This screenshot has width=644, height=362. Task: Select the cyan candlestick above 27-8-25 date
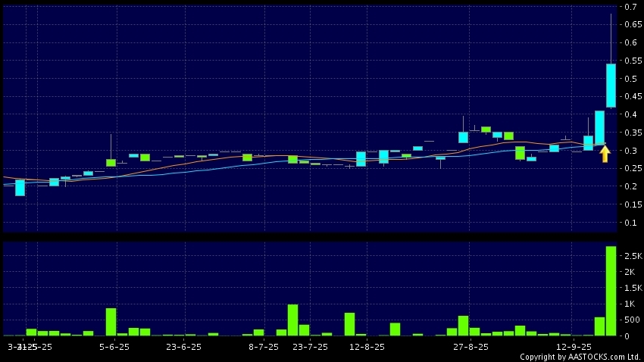click(x=463, y=137)
